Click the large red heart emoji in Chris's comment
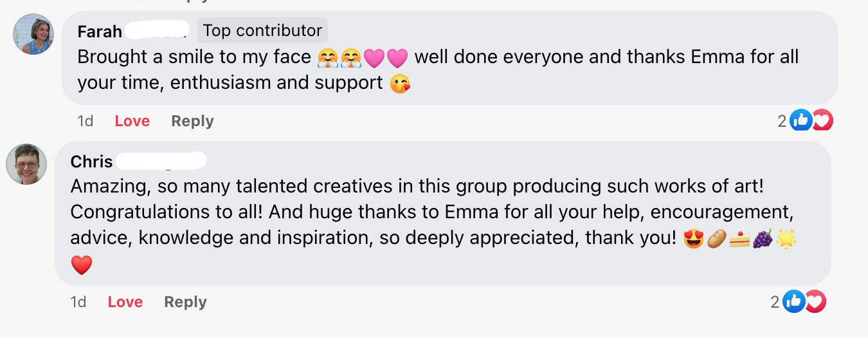 82,265
